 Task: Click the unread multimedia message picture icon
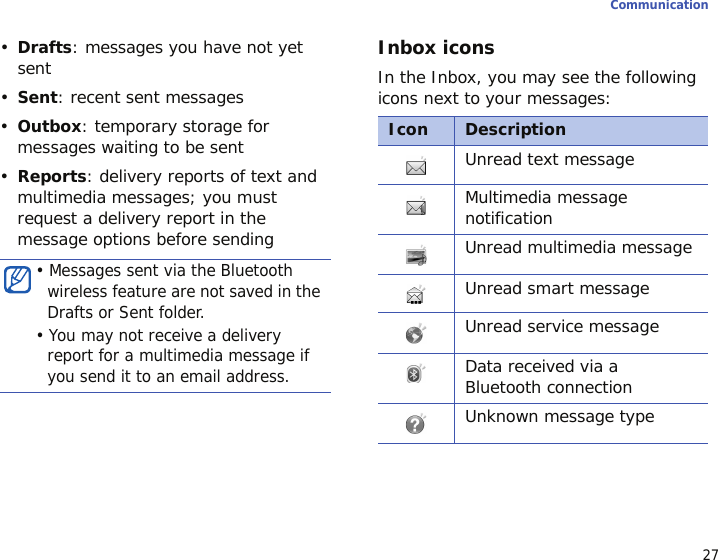(x=416, y=256)
